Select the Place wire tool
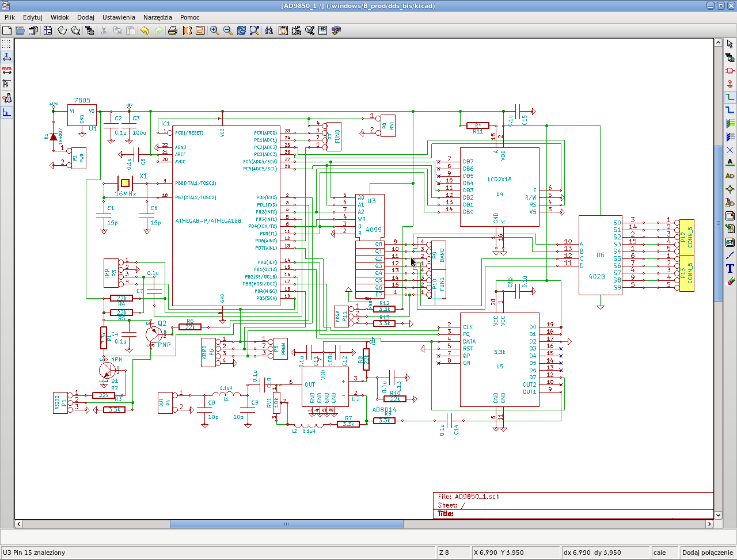Screen dimensions: 737x560 730,97
